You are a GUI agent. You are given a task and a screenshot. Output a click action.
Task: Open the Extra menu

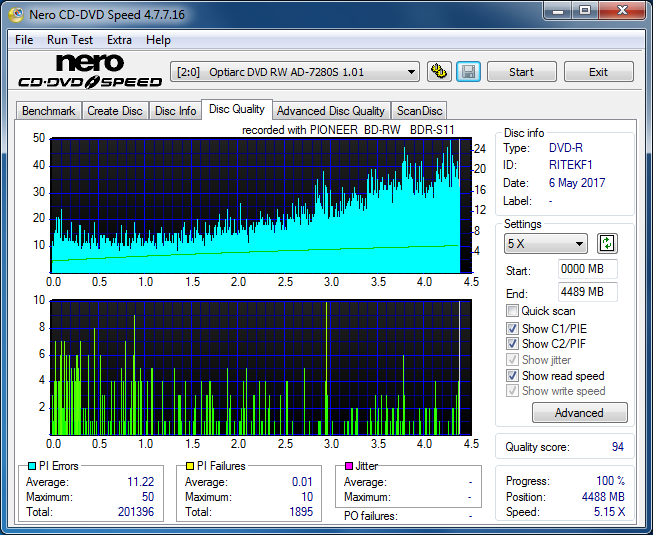[119, 40]
